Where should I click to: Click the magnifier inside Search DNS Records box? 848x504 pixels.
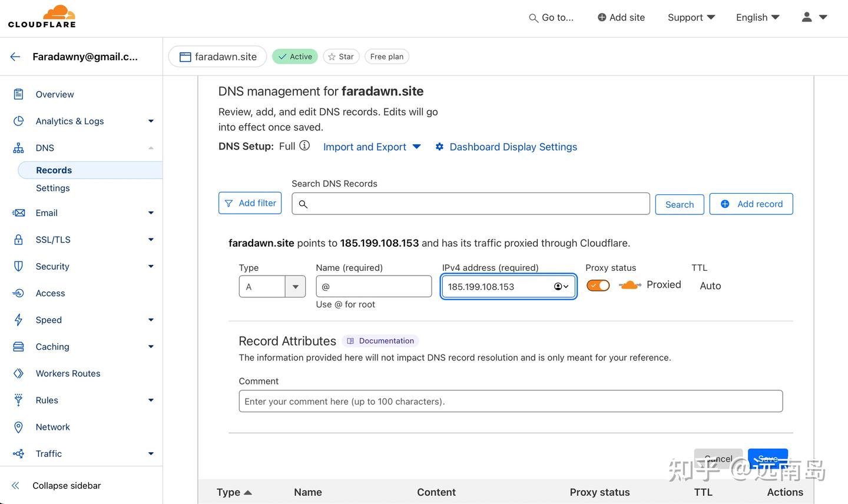tap(303, 204)
